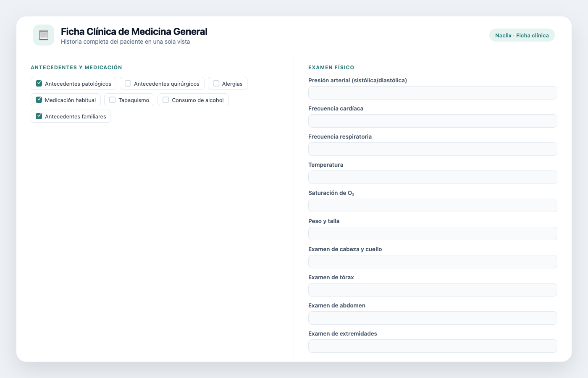Click the Examen de tórax field
The height and width of the screenshot is (378, 588).
(433, 290)
